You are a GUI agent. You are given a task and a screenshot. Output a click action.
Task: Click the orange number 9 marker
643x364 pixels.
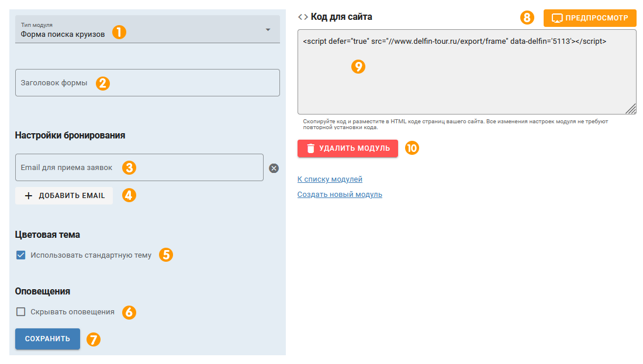point(358,67)
